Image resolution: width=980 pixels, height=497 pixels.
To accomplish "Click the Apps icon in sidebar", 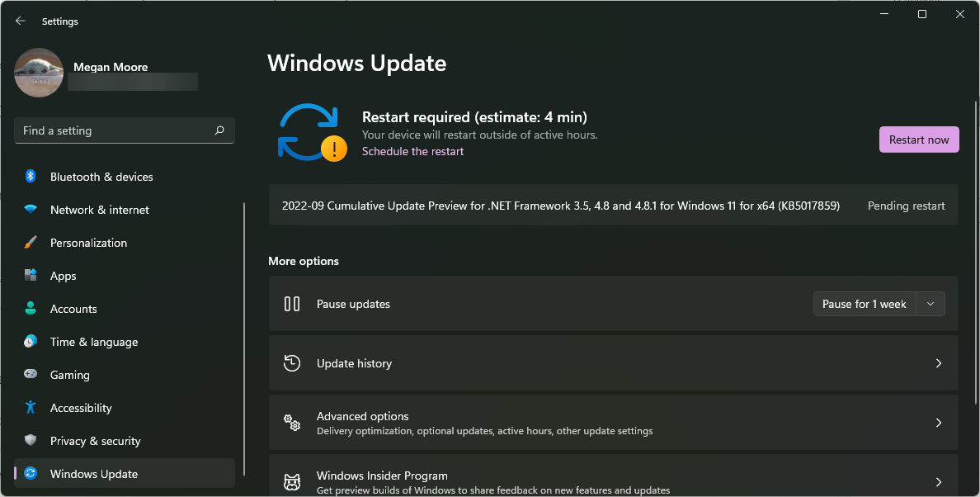I will click(x=30, y=275).
